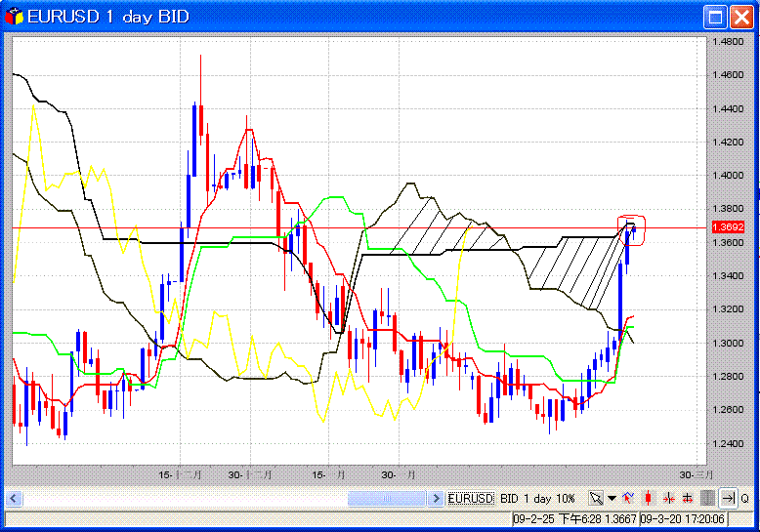Click the line chart indicator icon
760x532 pixels.
(x=627, y=498)
